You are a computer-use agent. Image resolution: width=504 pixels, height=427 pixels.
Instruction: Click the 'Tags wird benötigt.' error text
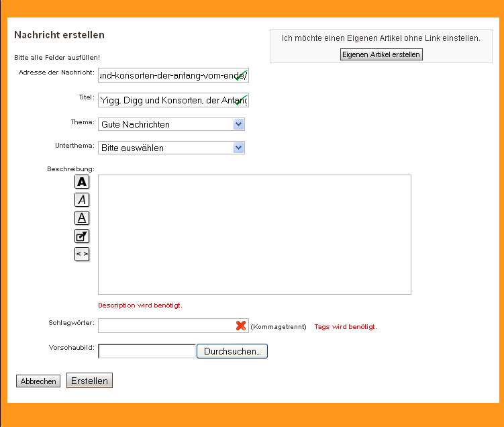(346, 327)
